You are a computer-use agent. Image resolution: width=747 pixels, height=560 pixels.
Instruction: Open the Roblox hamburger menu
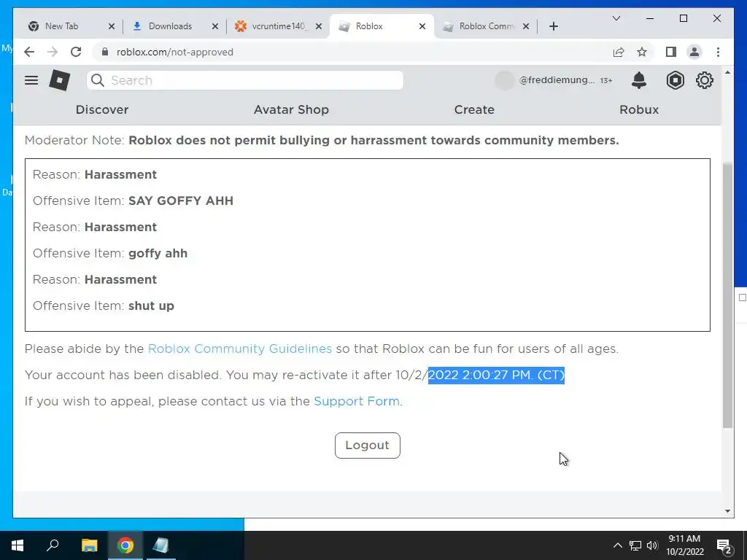pyautogui.click(x=31, y=80)
